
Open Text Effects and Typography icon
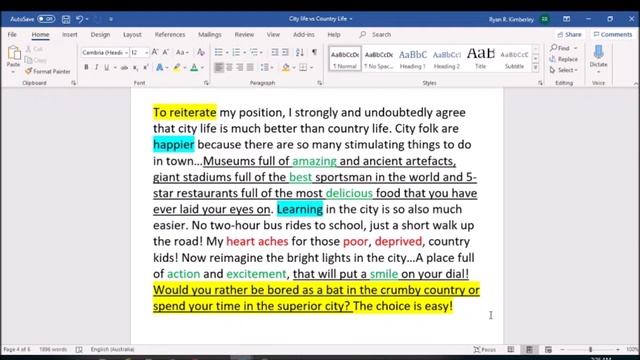[x=160, y=67]
